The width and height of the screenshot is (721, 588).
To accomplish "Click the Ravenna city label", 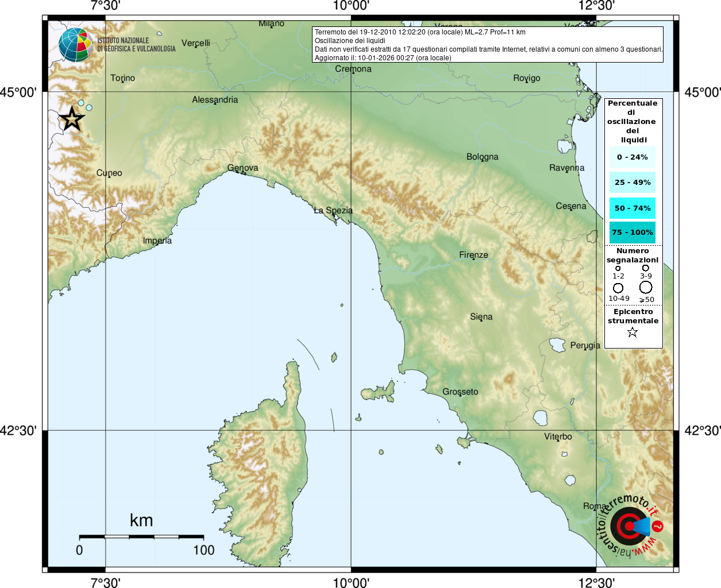I will [x=567, y=168].
